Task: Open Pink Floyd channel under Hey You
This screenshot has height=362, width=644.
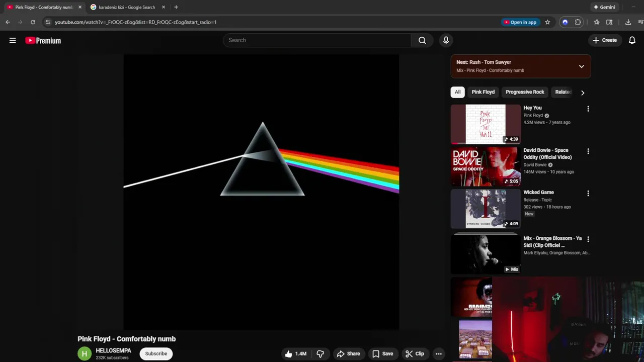Action: 533,115
